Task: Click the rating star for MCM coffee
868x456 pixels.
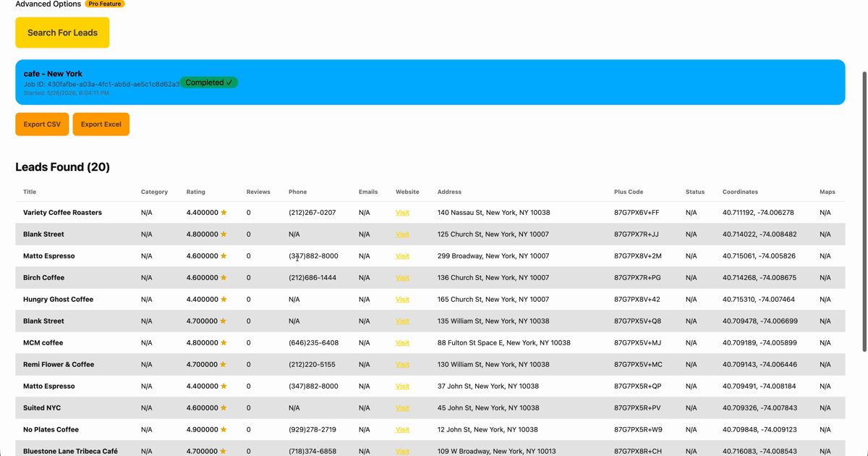Action: pyautogui.click(x=224, y=343)
